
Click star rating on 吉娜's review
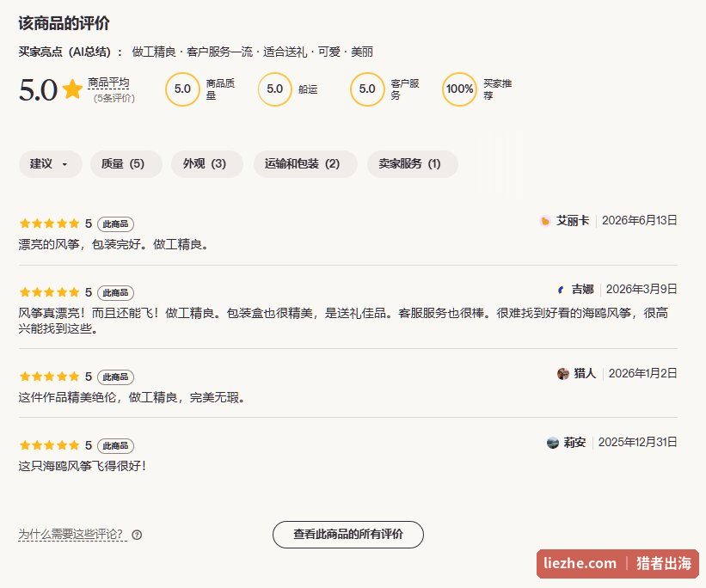[50, 292]
